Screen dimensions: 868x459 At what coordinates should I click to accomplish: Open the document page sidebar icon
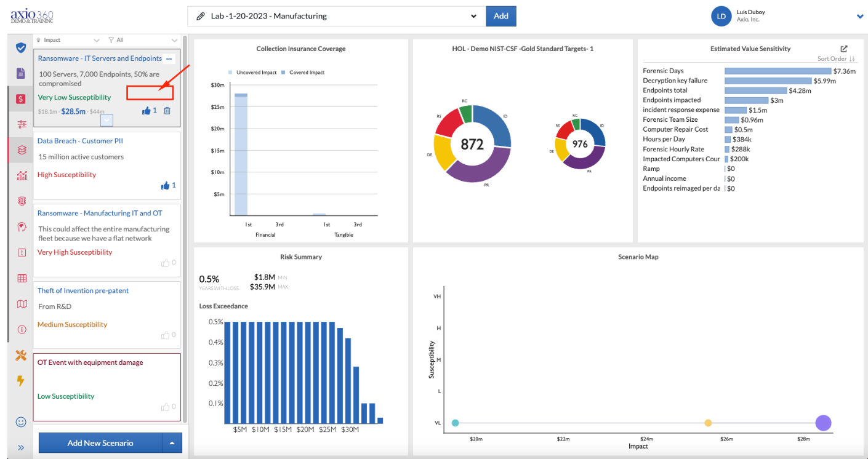click(x=22, y=73)
